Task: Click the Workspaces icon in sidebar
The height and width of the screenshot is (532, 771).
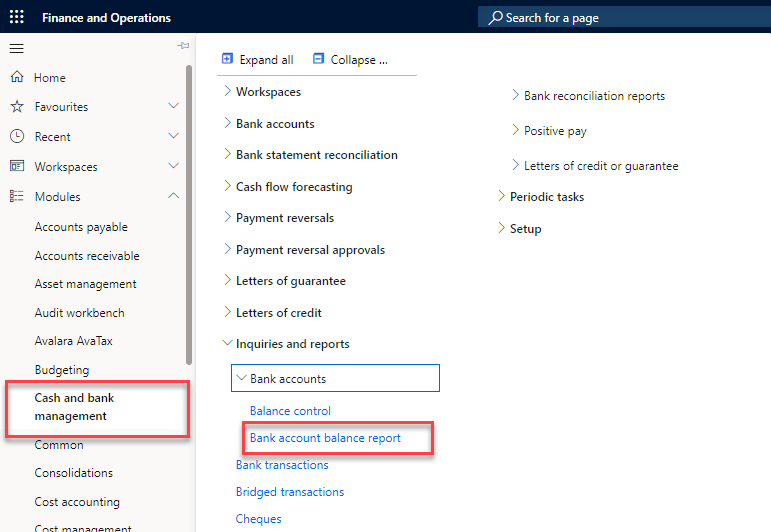Action: [16, 166]
